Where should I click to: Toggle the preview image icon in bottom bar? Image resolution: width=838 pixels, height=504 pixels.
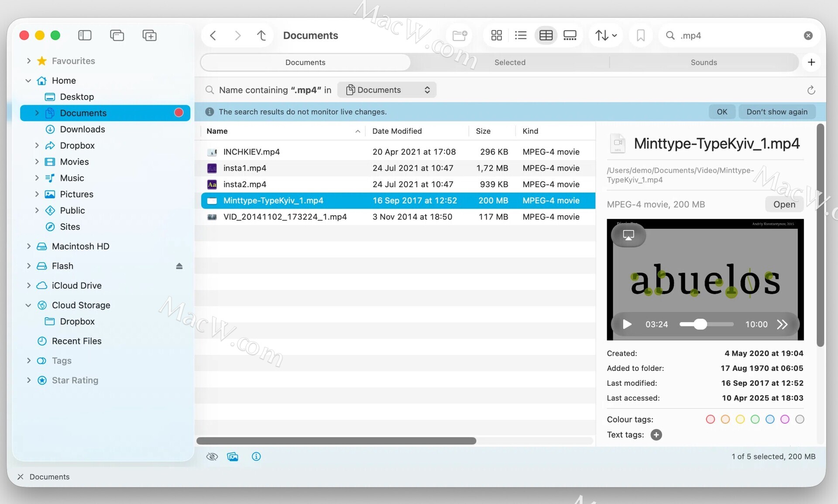(233, 456)
